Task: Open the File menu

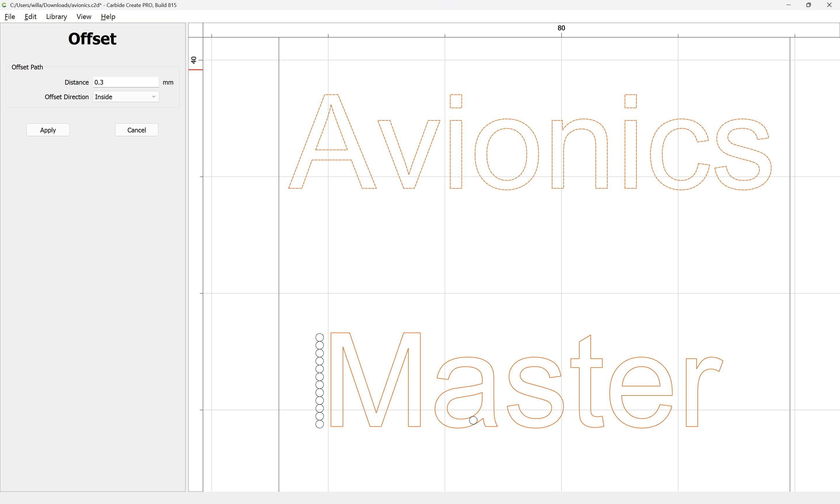Action: tap(10, 17)
